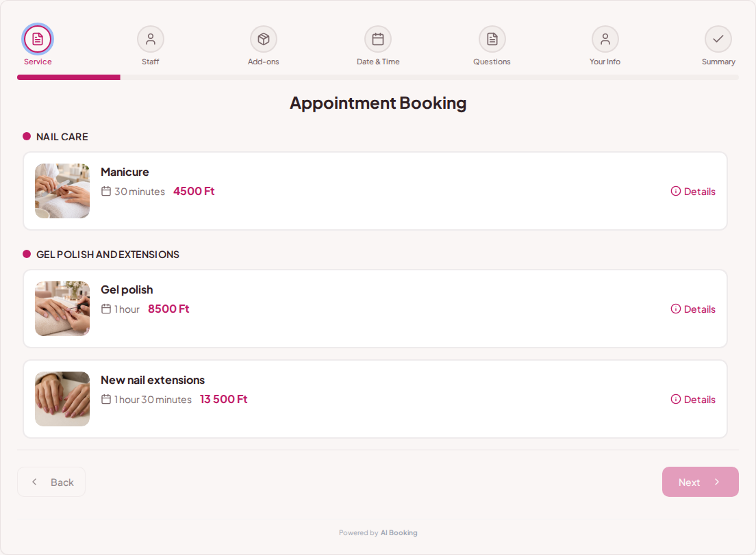Click info icon beside New nail extensions Details

676,399
